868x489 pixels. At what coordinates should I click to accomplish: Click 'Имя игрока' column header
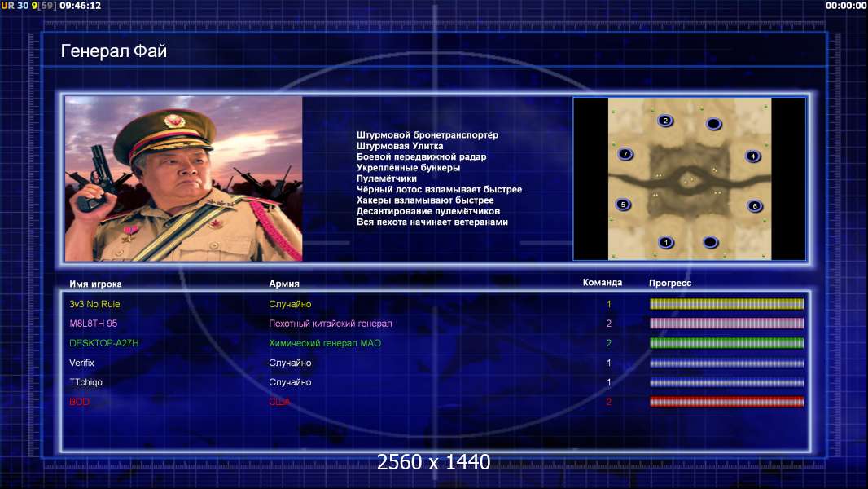tap(95, 284)
